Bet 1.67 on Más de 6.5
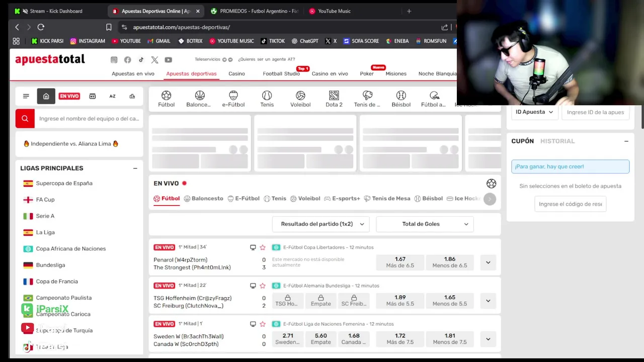The height and width of the screenshot is (362, 644). (400, 262)
